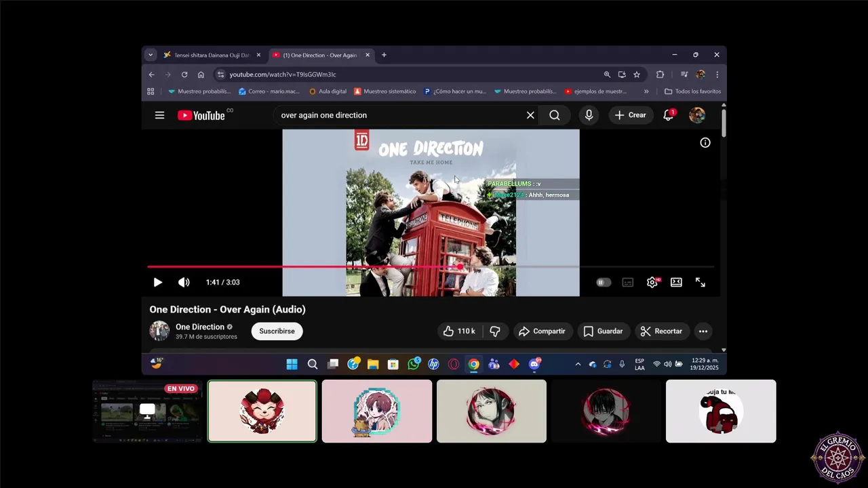Open the Correo - mario.mac bookmark
The height and width of the screenshot is (488, 868).
pos(269,91)
